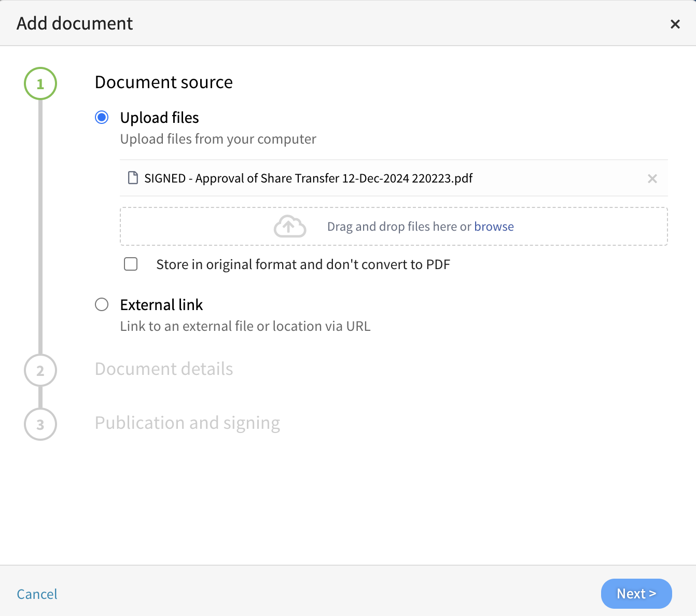The height and width of the screenshot is (616, 696).
Task: Click the step 2 circle indicator
Action: pos(40,370)
